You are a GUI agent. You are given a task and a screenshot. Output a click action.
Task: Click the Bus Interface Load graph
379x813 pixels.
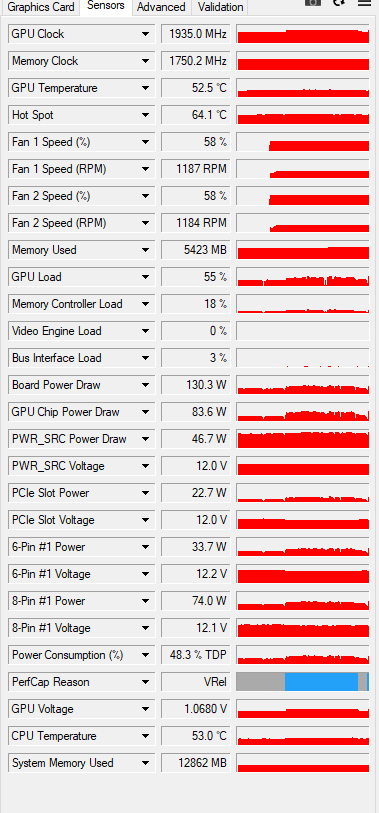[303, 358]
